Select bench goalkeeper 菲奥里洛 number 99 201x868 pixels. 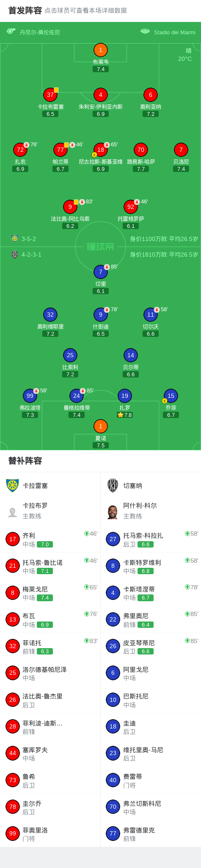(50, 834)
